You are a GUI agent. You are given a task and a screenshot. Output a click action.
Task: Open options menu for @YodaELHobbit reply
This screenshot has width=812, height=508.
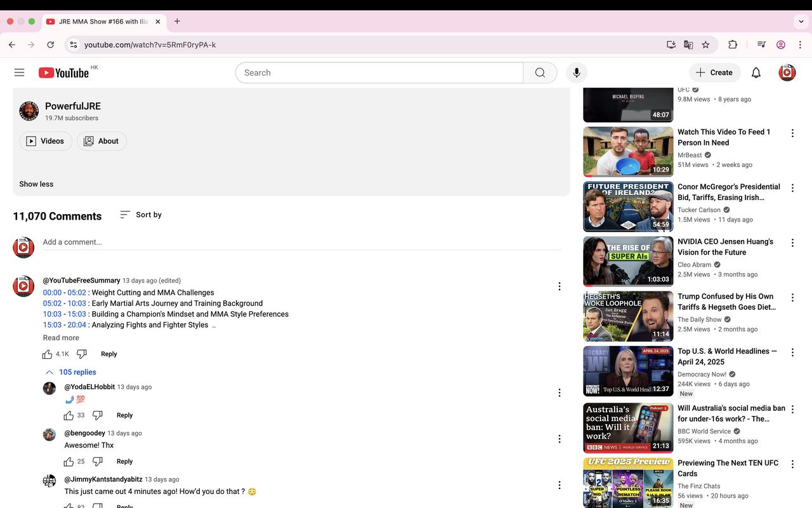559,392
